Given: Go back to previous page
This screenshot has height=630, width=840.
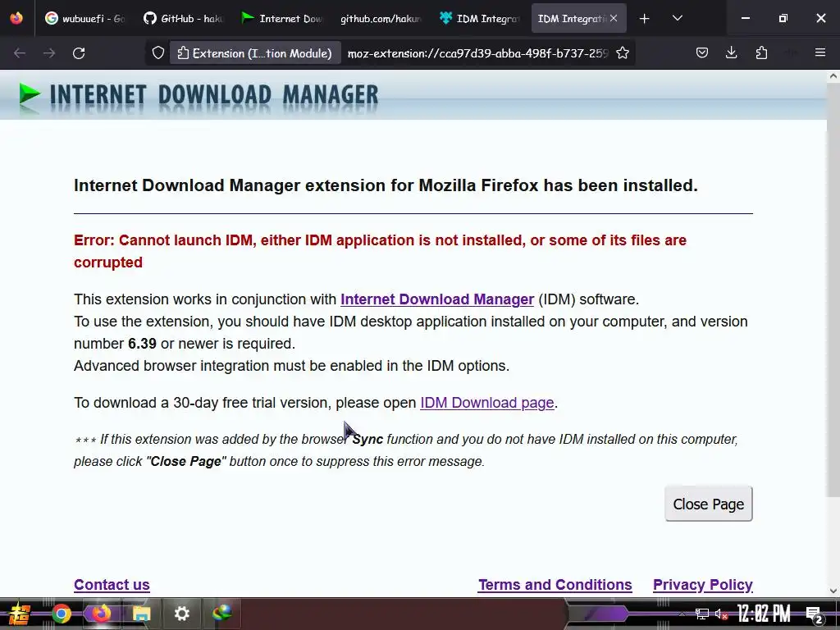Looking at the screenshot, I should point(20,53).
